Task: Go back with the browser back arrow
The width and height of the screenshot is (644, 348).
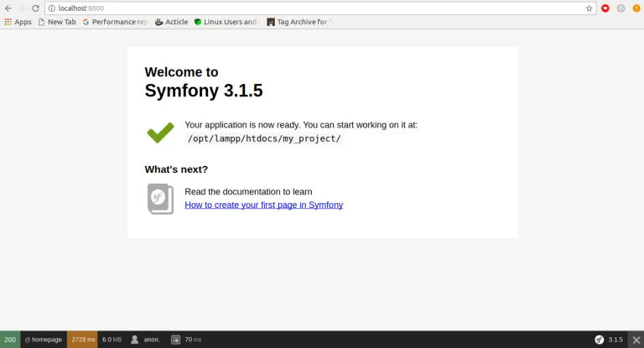Action: [x=8, y=8]
